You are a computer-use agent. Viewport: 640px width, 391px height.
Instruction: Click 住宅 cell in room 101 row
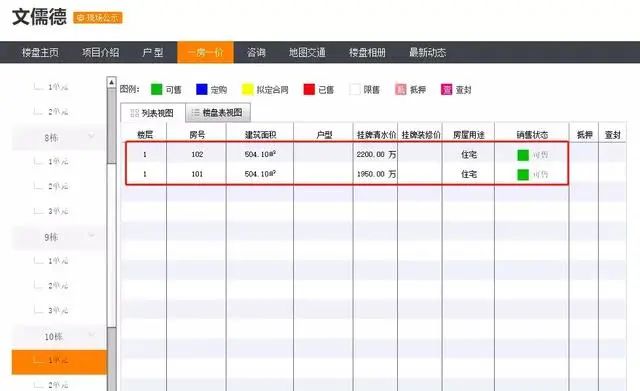click(469, 174)
